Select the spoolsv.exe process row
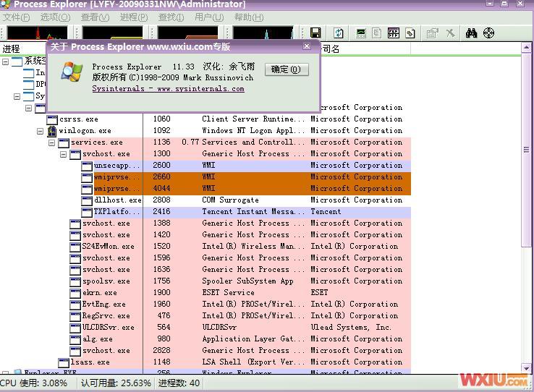Screen dimensions: 534x392 [106, 281]
